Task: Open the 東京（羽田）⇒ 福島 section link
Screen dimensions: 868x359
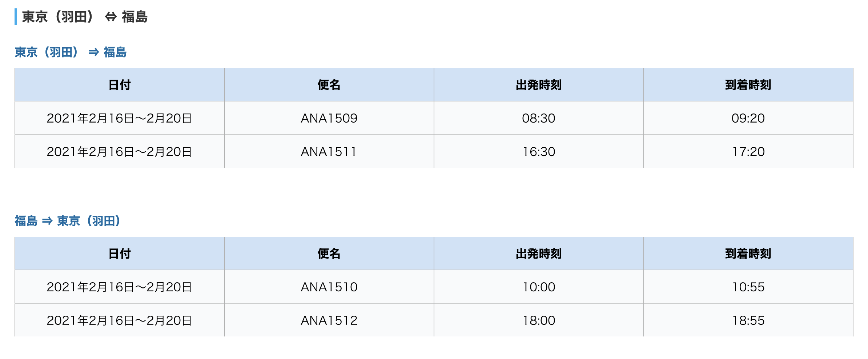Action: [71, 52]
